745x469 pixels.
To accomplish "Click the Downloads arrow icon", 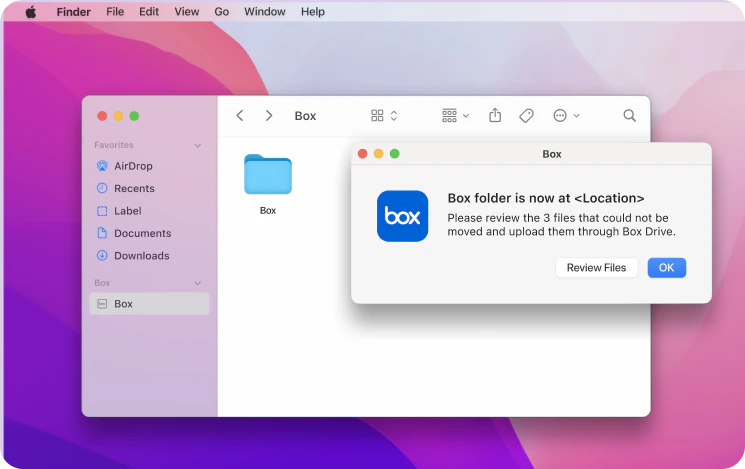I will click(x=102, y=255).
